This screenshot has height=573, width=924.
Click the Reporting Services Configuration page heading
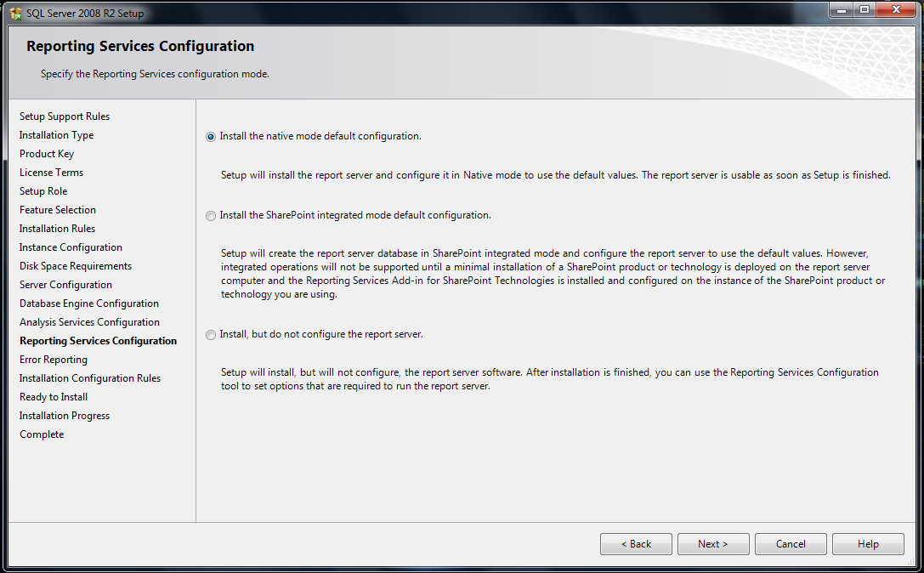point(140,46)
